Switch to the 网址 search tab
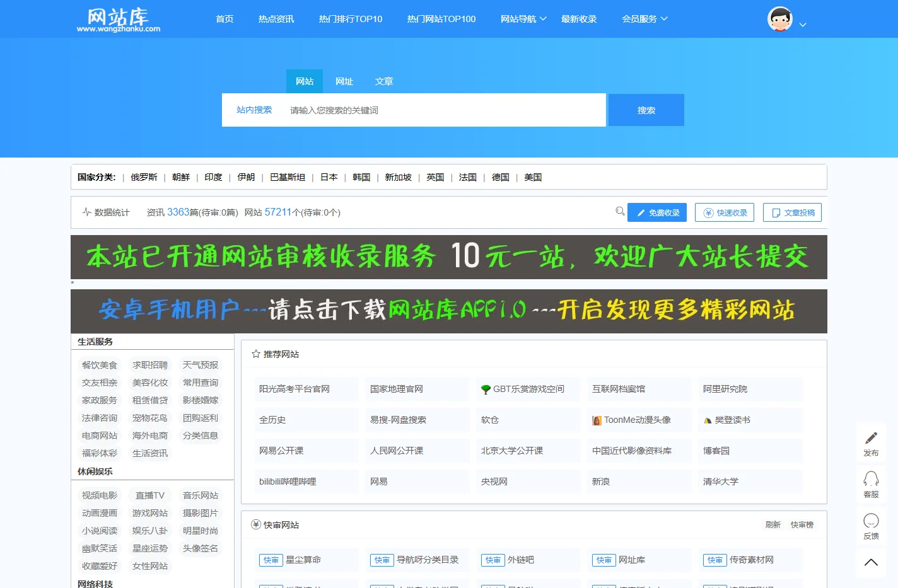The height and width of the screenshot is (588, 898). pos(344,81)
